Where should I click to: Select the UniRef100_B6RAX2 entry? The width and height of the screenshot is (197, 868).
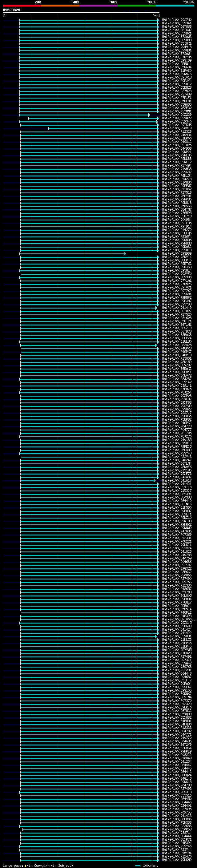(x=176, y=369)
